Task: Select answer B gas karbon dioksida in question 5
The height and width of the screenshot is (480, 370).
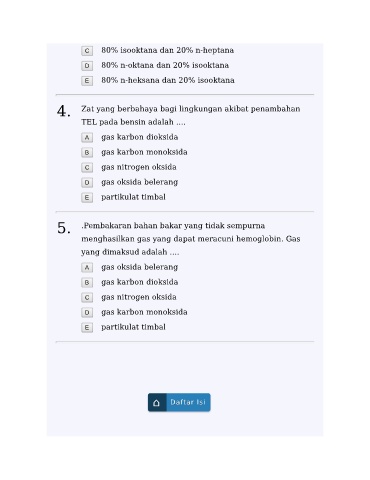Action: click(x=87, y=282)
